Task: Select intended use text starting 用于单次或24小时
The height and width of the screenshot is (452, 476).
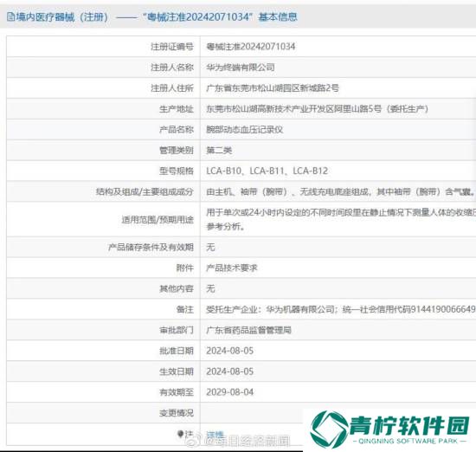Action: [x=341, y=219]
